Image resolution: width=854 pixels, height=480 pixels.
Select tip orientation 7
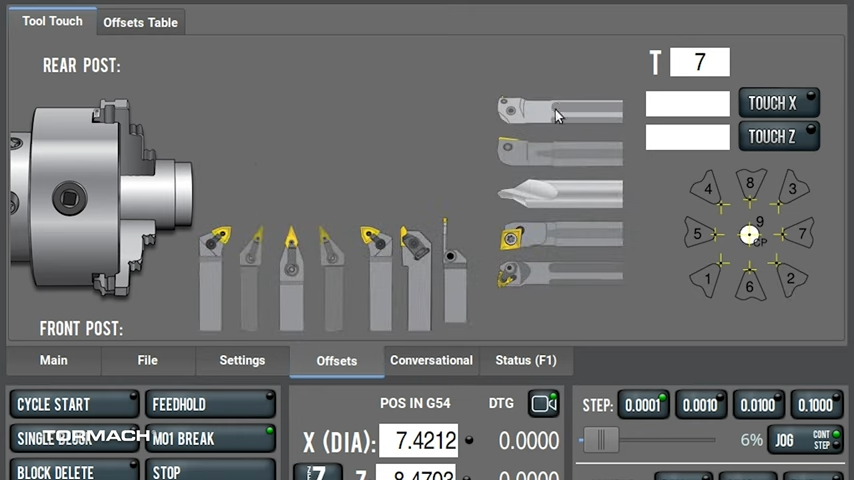point(795,234)
